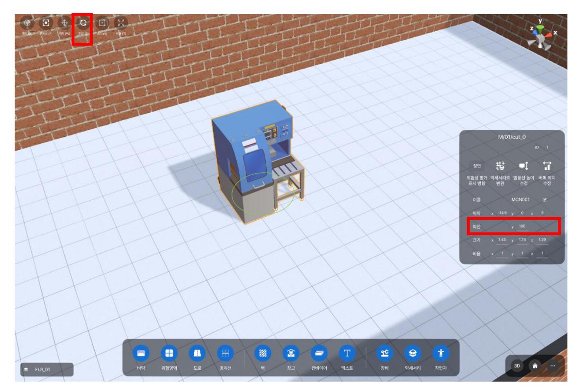Click the floor (바닥) icon
Image resolution: width=584 pixels, height=392 pixels.
140,353
